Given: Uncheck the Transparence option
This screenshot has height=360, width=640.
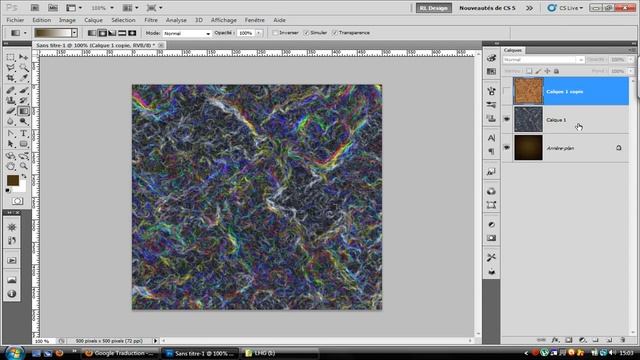Looking at the screenshot, I should tap(335, 33).
